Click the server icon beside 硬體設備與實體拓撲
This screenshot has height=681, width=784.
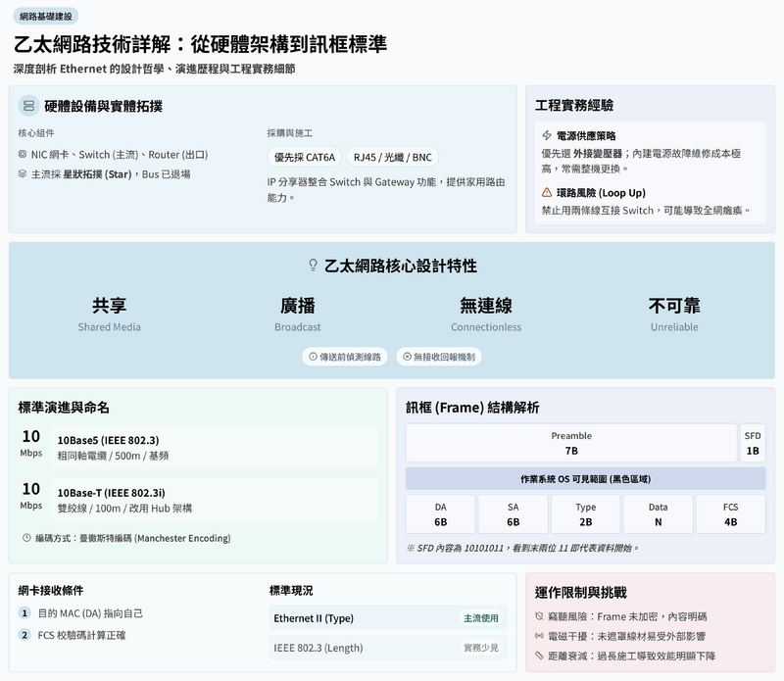point(28,105)
